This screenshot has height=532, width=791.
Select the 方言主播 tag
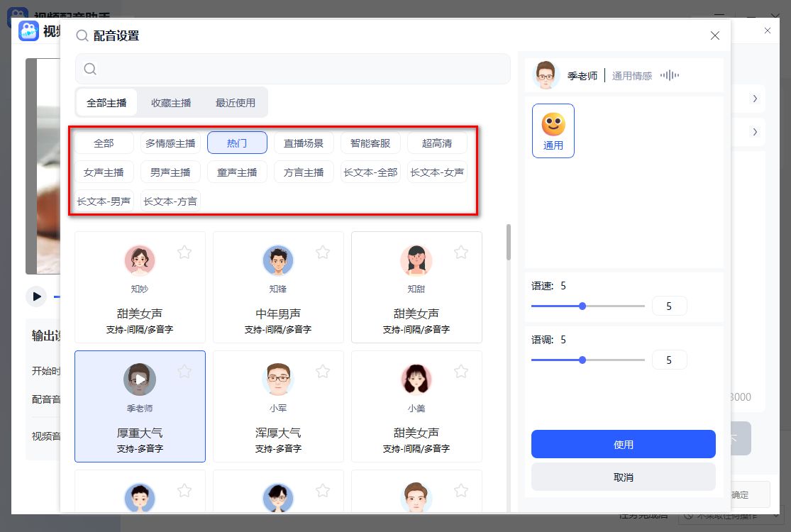point(304,172)
